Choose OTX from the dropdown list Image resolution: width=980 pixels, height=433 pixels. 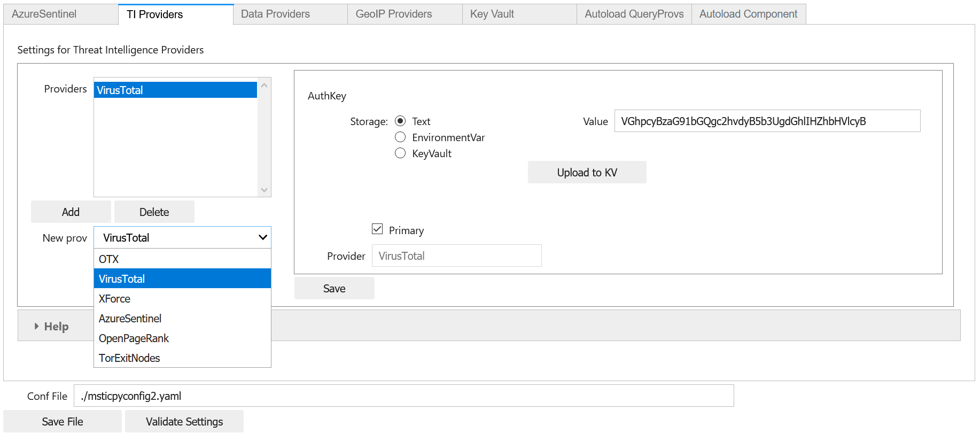[x=182, y=259]
